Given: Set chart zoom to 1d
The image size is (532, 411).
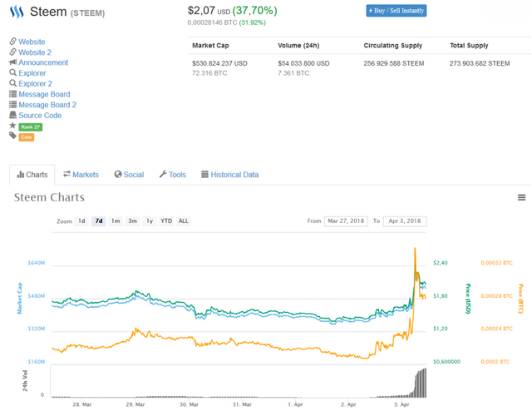Looking at the screenshot, I should tap(81, 221).
